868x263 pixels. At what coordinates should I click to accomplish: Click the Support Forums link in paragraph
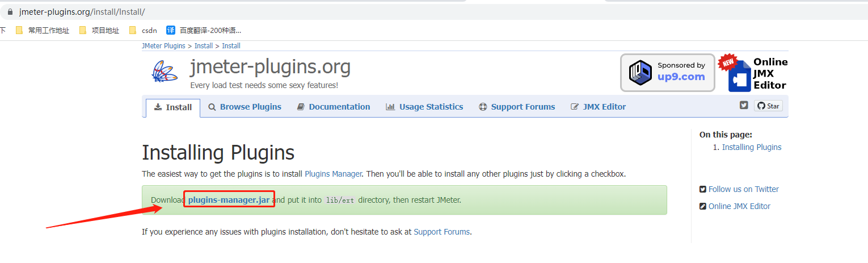[x=442, y=232]
